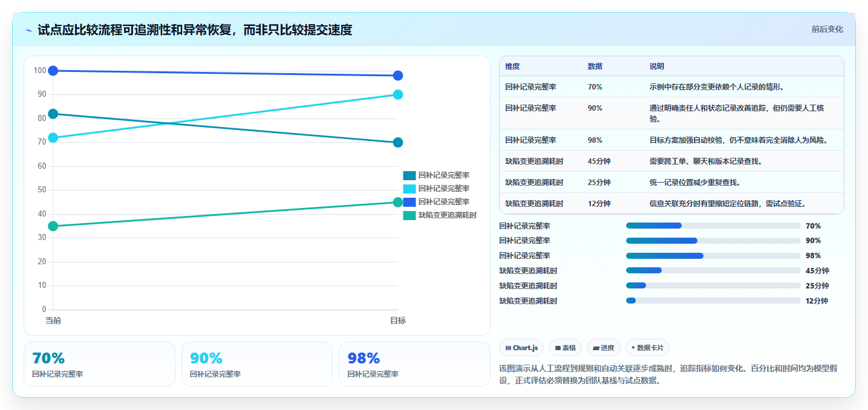Image resolution: width=868 pixels, height=410 pixels.
Task: Toggle the green 缺陷变更追溯耗时 legend entry
Action: coord(440,215)
